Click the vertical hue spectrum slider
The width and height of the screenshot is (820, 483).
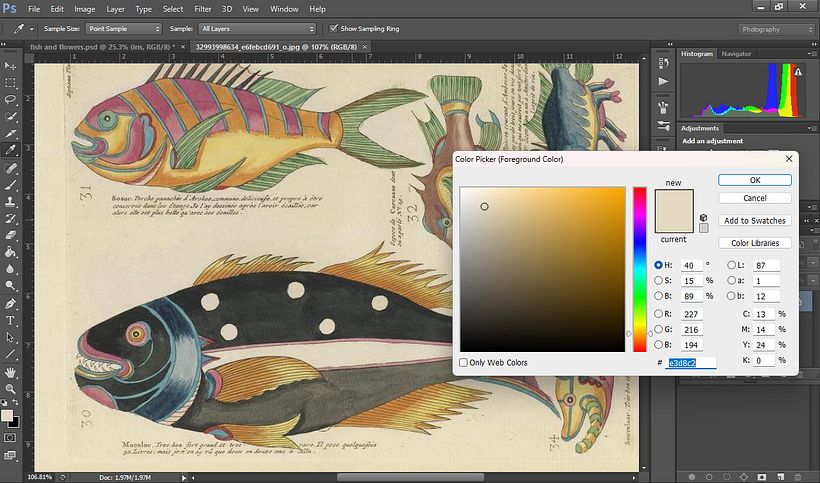click(x=639, y=268)
